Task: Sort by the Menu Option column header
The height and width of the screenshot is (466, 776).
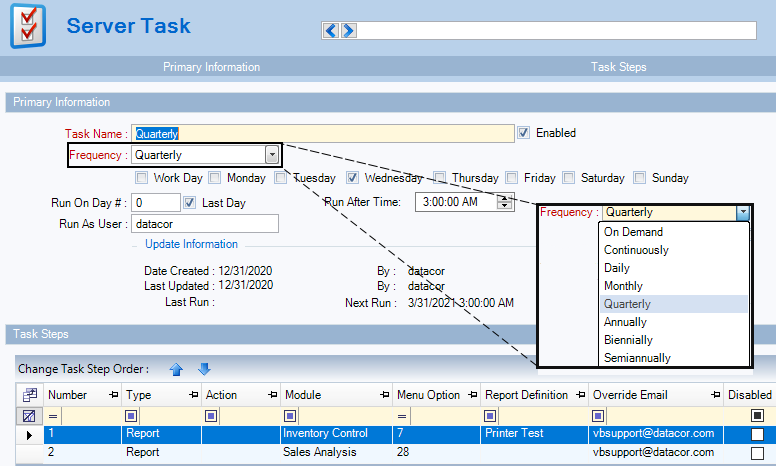Action: tap(428, 395)
